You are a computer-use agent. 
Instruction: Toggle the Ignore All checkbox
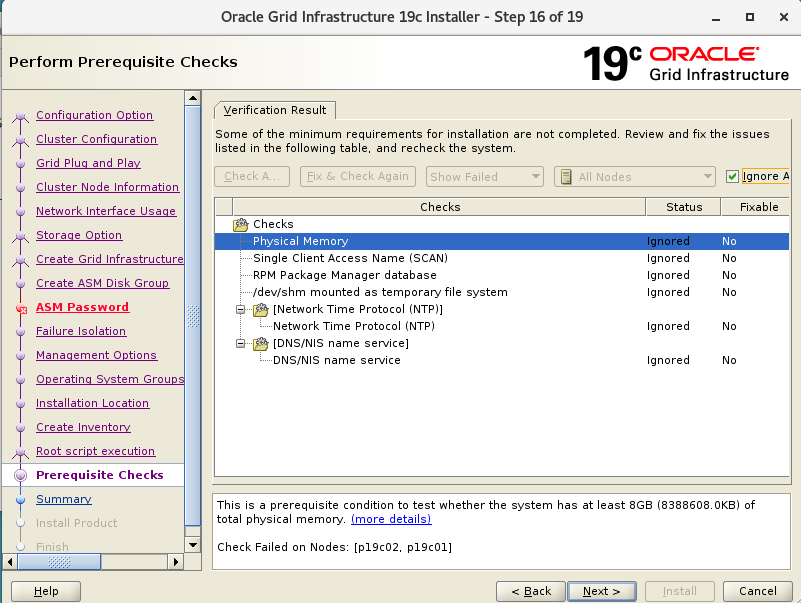click(x=732, y=177)
